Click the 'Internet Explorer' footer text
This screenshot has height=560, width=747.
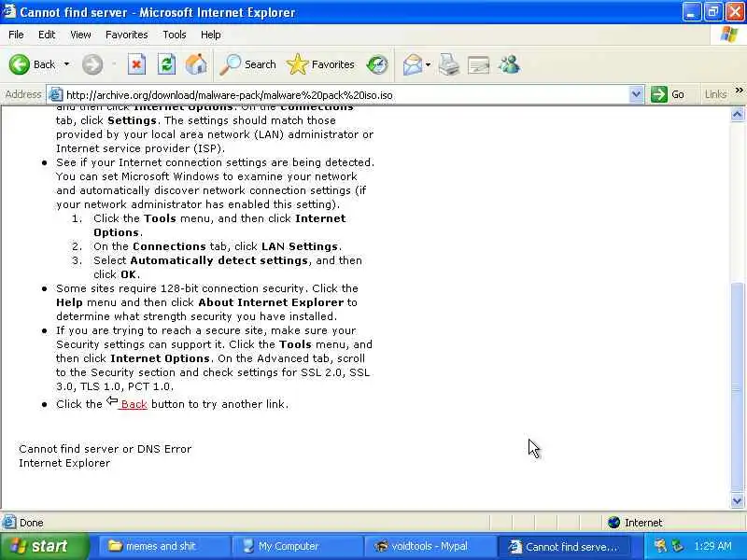tap(64, 463)
